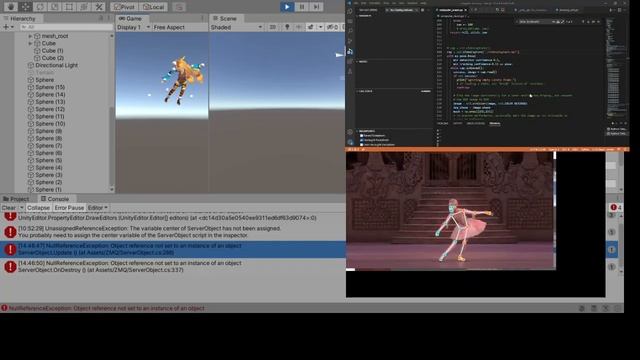Open the Shaded draw mode dropdown
Image resolution: width=640 pixels, height=360 pixels.
[236, 27]
